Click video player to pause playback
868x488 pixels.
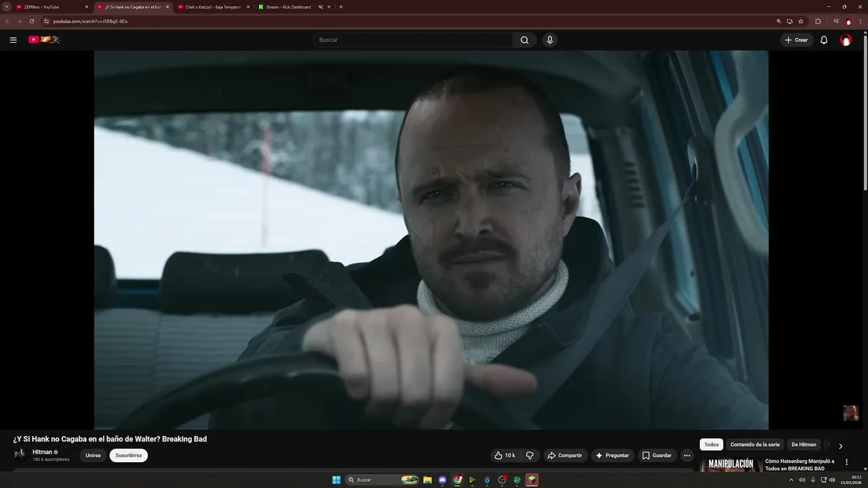[431, 240]
